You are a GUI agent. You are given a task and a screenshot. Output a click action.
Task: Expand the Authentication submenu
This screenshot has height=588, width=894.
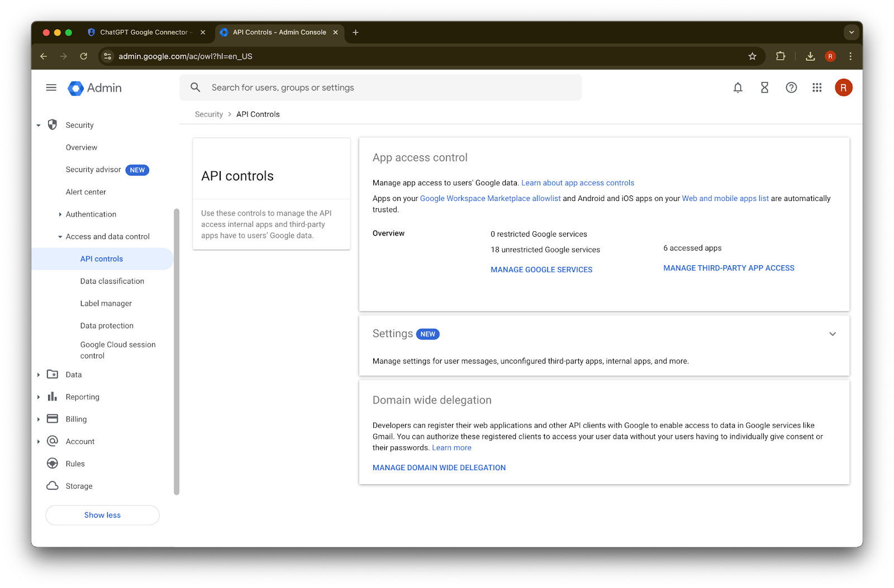60,214
